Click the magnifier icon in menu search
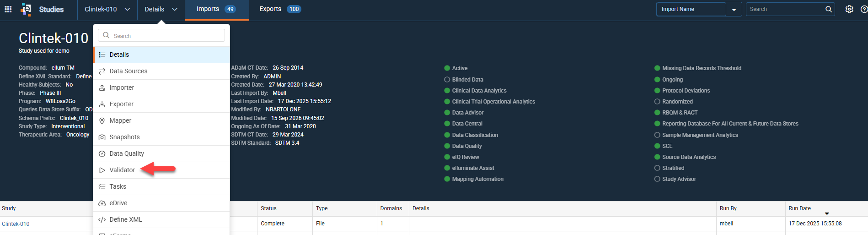Screen dimensions: 868x235 pos(106,35)
